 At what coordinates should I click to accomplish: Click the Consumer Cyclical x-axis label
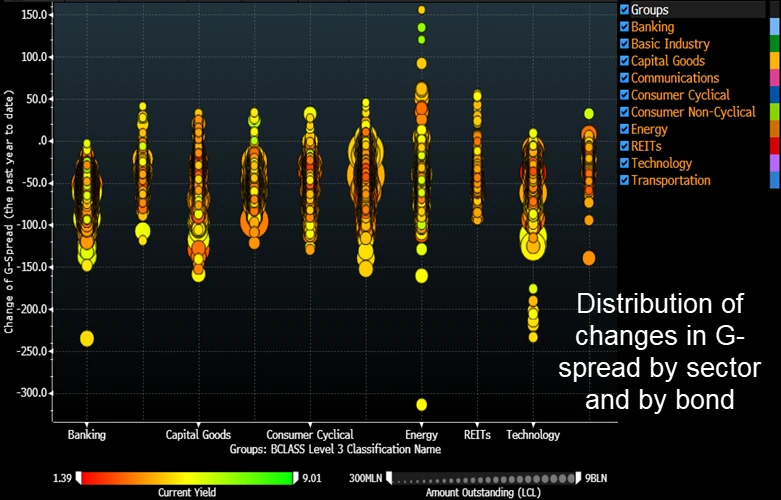coord(310,435)
